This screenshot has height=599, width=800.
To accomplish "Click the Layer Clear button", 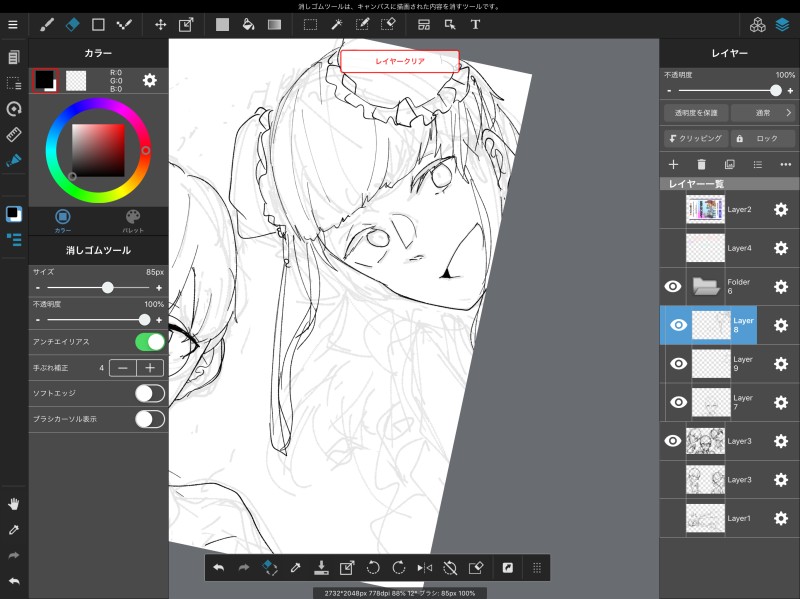I will click(x=399, y=61).
